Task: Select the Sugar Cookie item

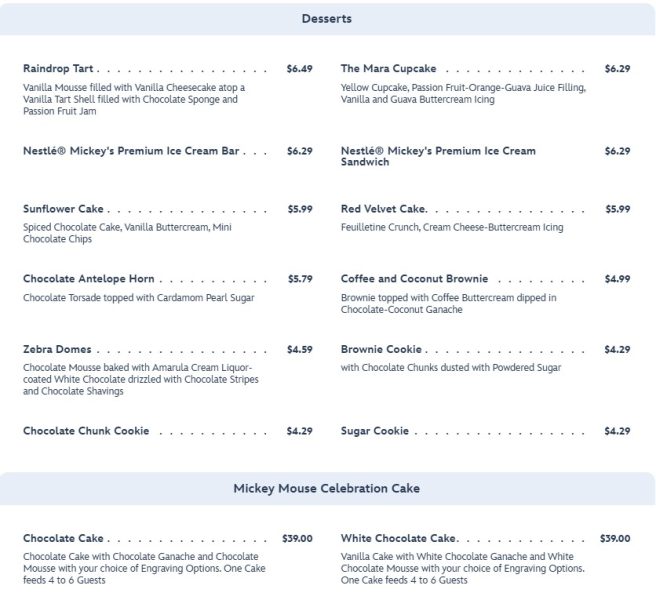Action: pos(375,431)
